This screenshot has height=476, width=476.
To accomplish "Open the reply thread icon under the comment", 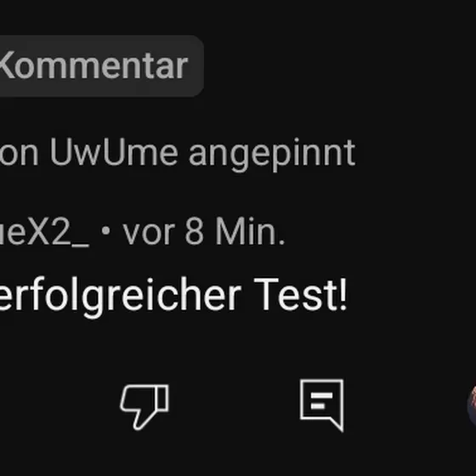I will (x=322, y=405).
